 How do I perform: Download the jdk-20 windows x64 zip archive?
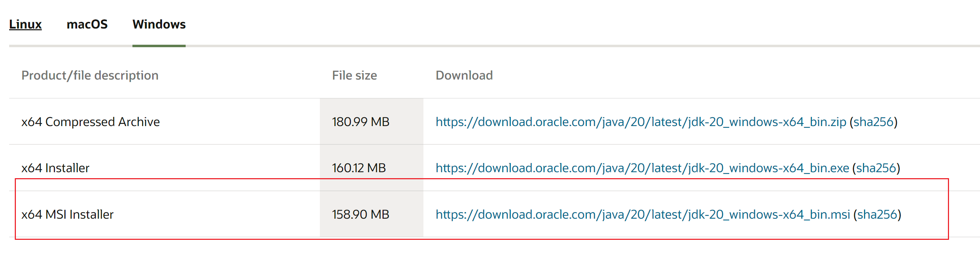[641, 122]
